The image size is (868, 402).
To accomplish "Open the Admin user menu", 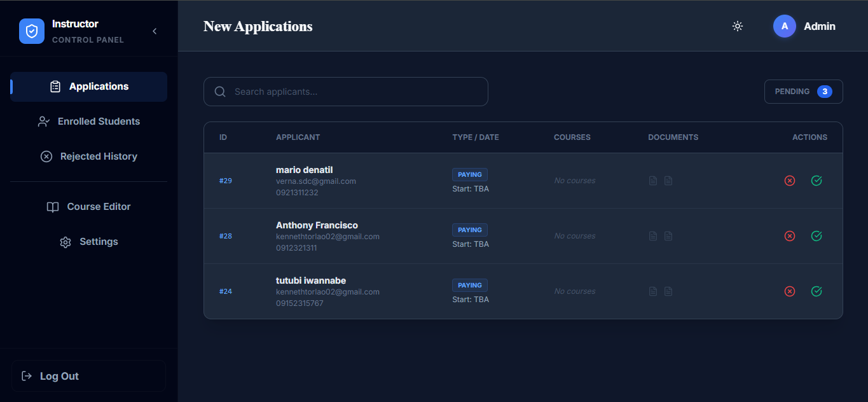I will click(x=804, y=26).
